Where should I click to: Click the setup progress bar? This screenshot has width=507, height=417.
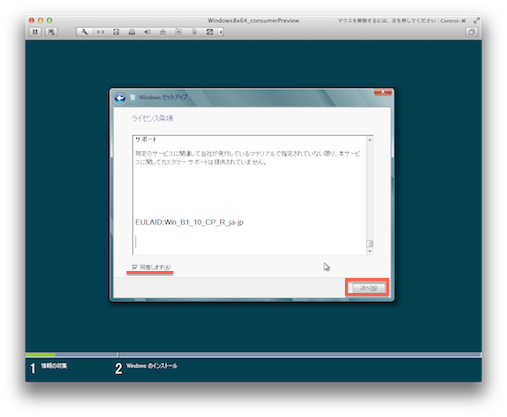[x=253, y=355]
